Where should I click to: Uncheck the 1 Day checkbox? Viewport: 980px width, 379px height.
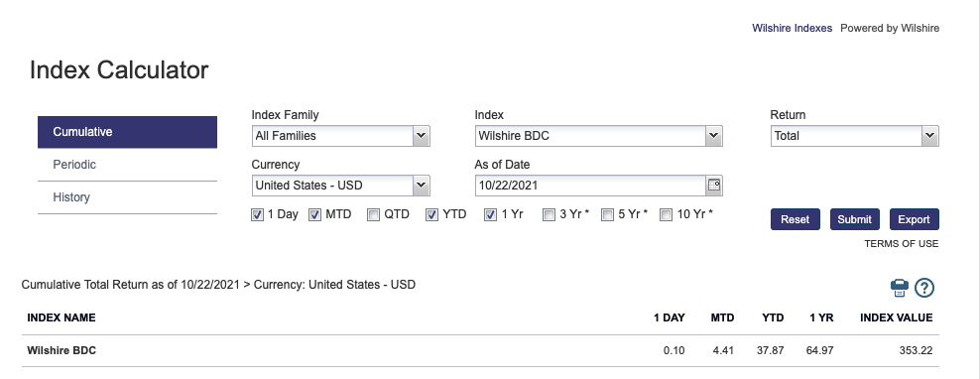257,215
